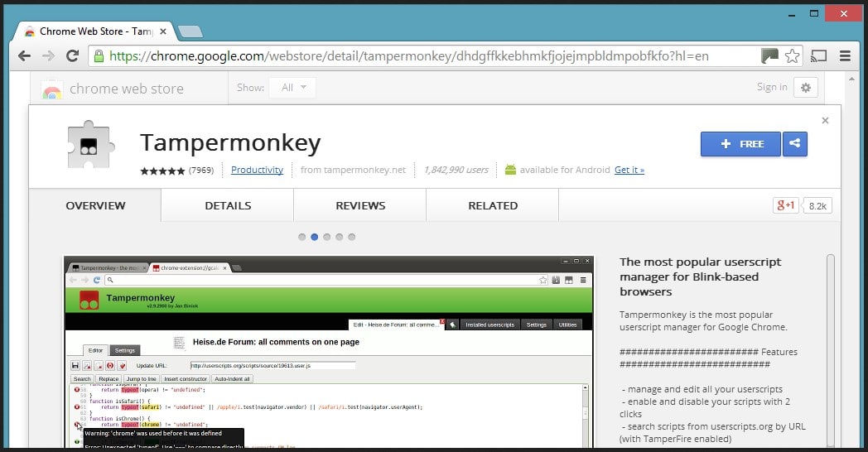The image size is (868, 452).
Task: Click the browser back arrow
Action: [x=24, y=56]
